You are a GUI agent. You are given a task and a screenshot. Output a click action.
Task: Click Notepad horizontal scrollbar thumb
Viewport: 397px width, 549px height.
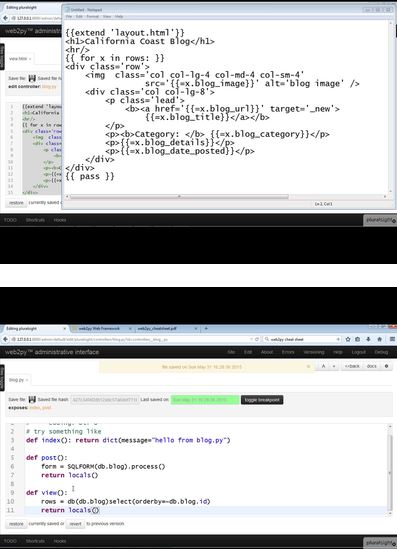point(179,197)
